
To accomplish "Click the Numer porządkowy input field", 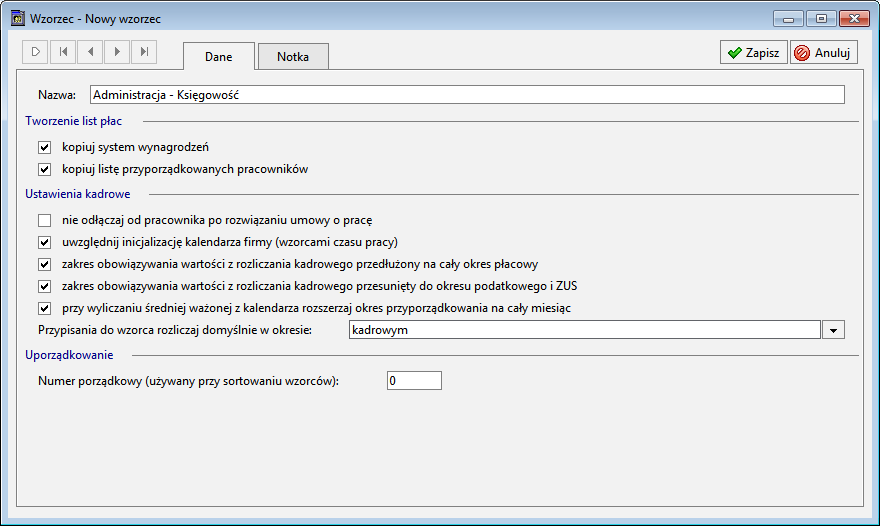I will (414, 381).
